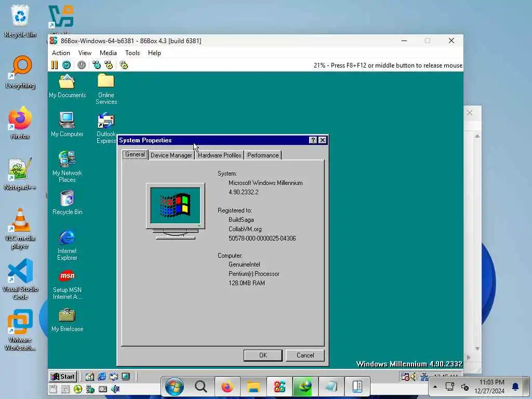532x399 pixels.
Task: Open the View menu in 86Box
Action: [x=85, y=53]
